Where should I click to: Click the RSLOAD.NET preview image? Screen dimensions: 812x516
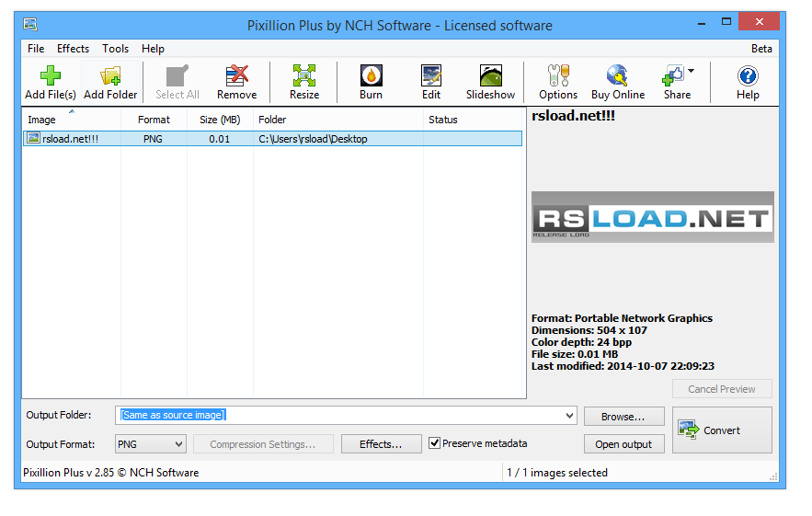coord(652,217)
